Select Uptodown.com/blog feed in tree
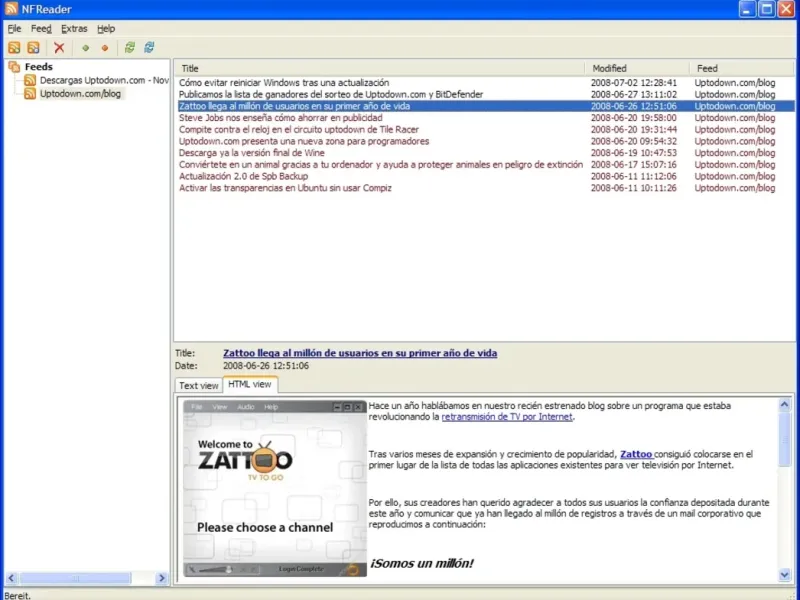Image resolution: width=800 pixels, height=600 pixels. [x=81, y=94]
